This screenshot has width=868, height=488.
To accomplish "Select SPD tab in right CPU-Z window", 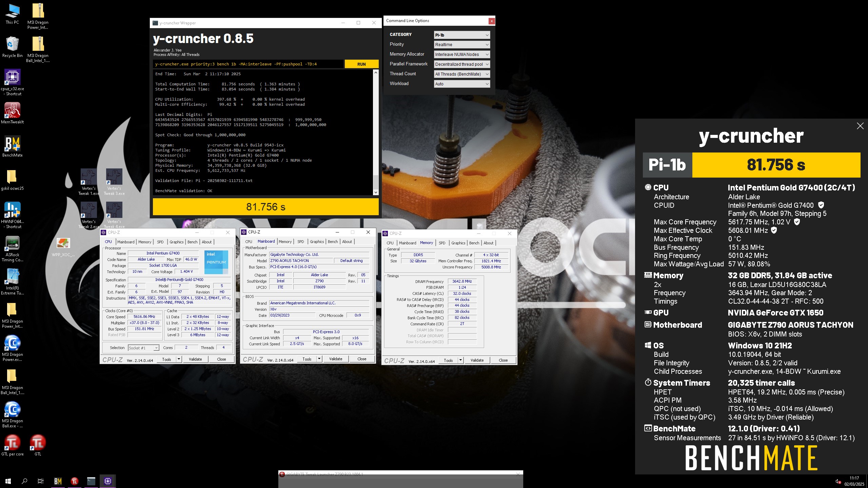I will (x=442, y=243).
